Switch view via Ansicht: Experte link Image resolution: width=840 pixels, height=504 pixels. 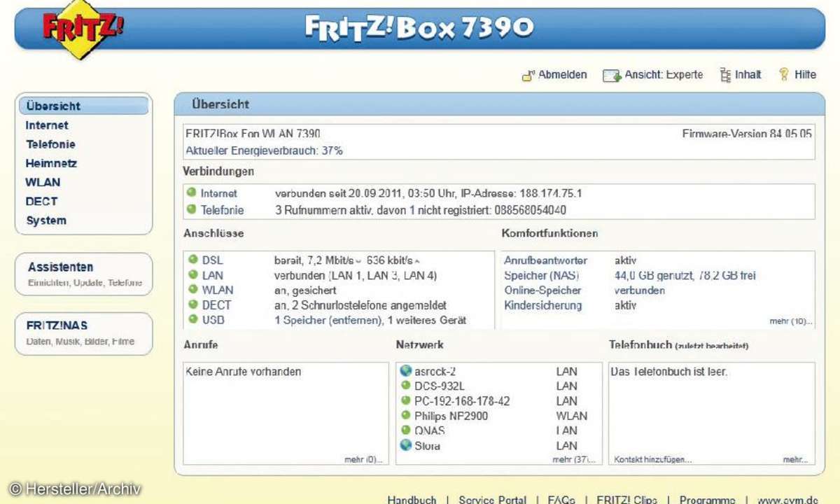pos(664,75)
